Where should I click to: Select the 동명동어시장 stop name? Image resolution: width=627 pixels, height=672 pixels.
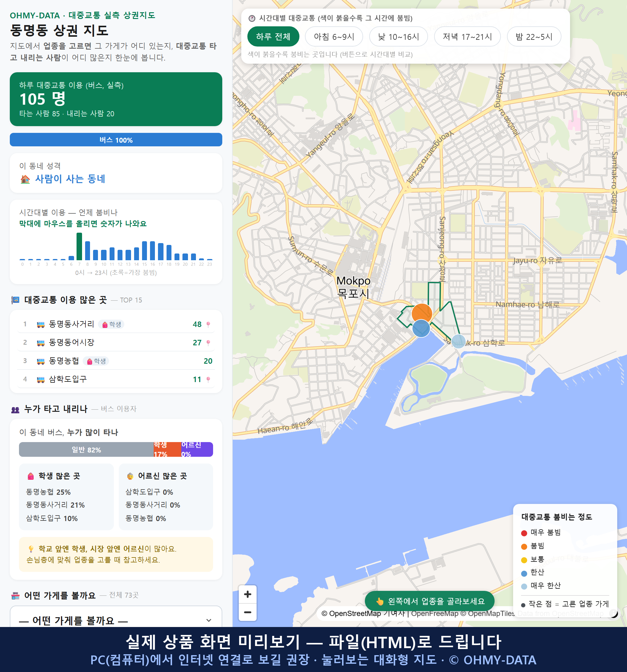[71, 342]
